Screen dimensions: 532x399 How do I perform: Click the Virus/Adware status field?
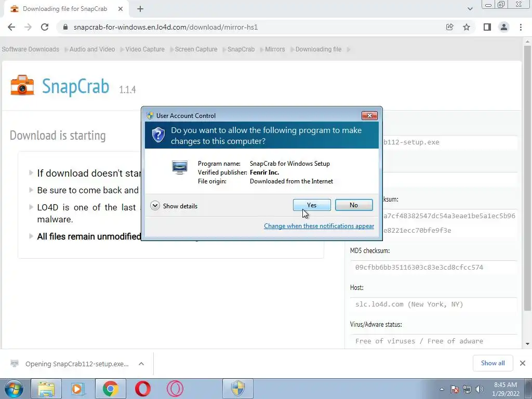click(x=434, y=341)
